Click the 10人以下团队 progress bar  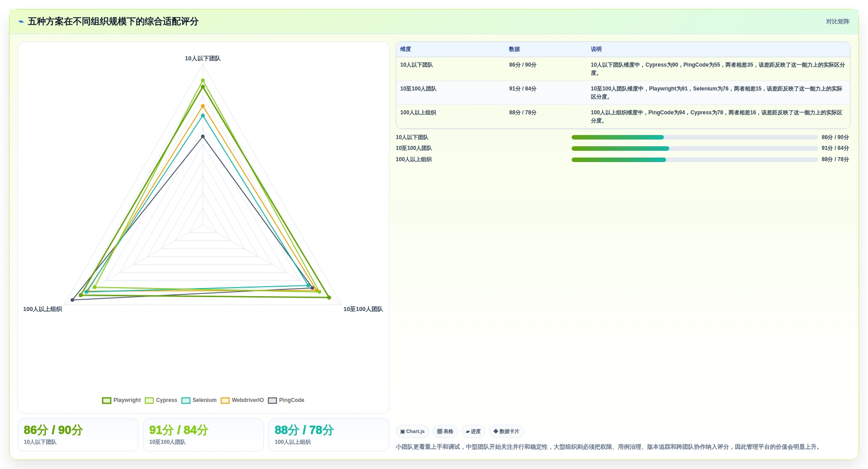694,137
